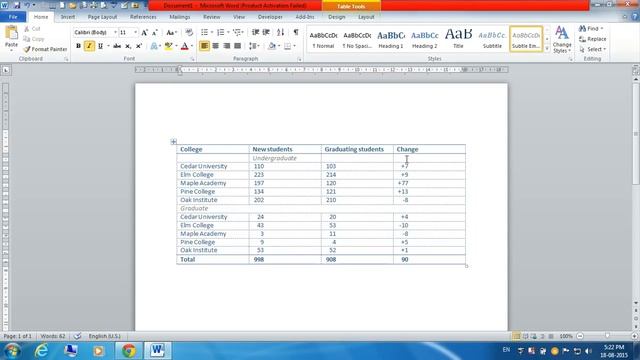
Task: Click Text Effects icon
Action: (154, 46)
